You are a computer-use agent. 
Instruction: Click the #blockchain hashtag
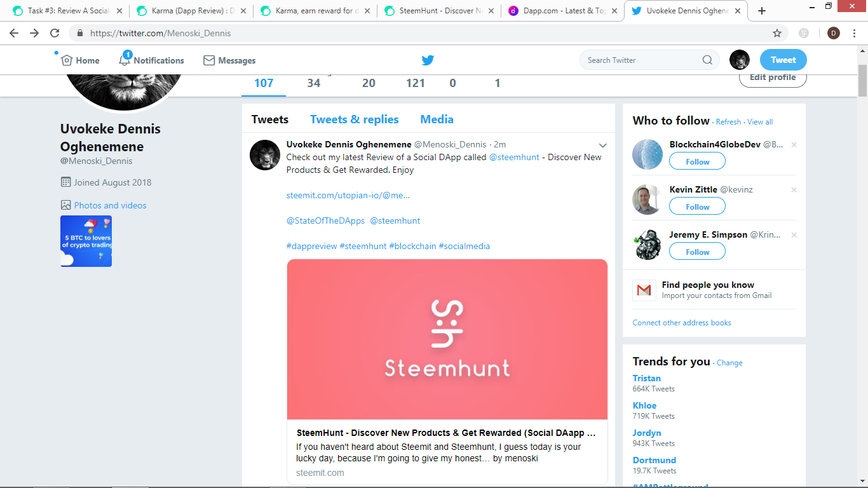pyautogui.click(x=412, y=246)
